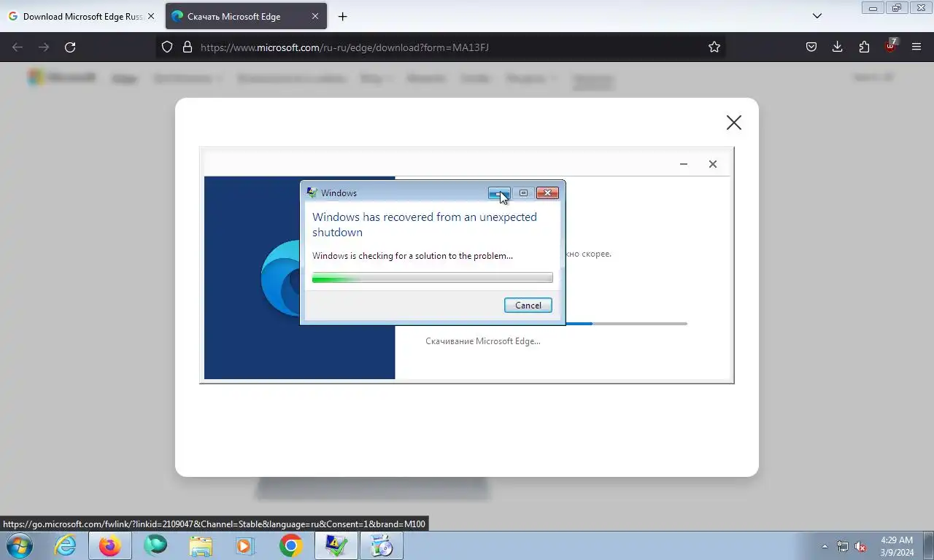Open Firefox downloads panel

pyautogui.click(x=838, y=47)
